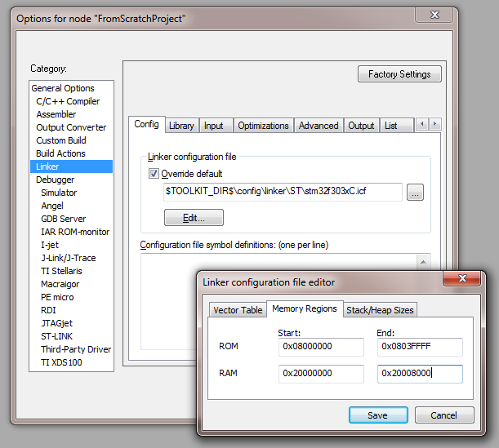
Task: Click symbol definitions scrollbar up arrow
Action: tap(423, 262)
